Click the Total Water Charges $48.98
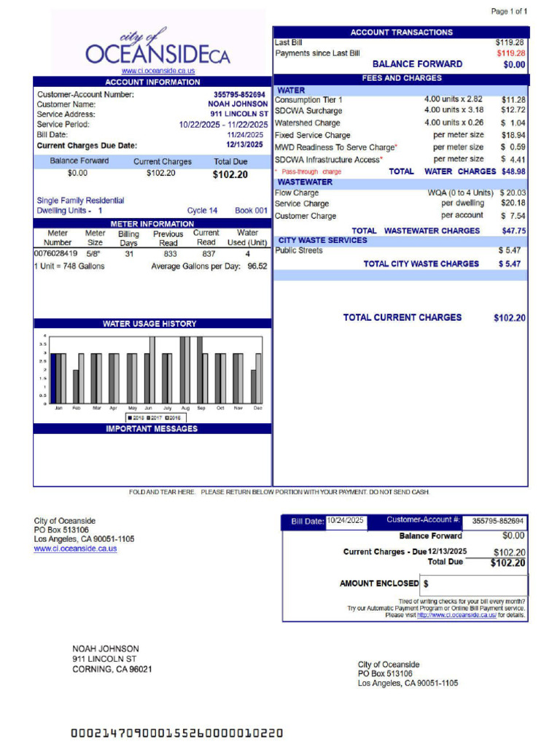The image size is (560, 747). tap(513, 171)
